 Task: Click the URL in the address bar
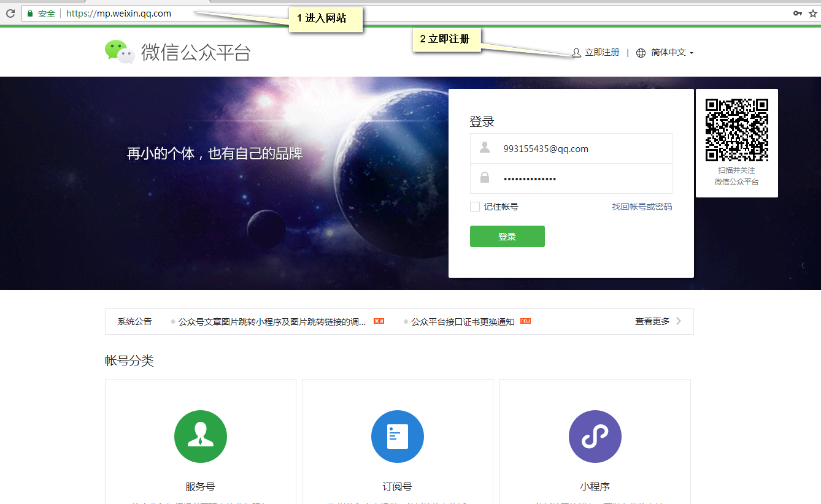click(118, 13)
